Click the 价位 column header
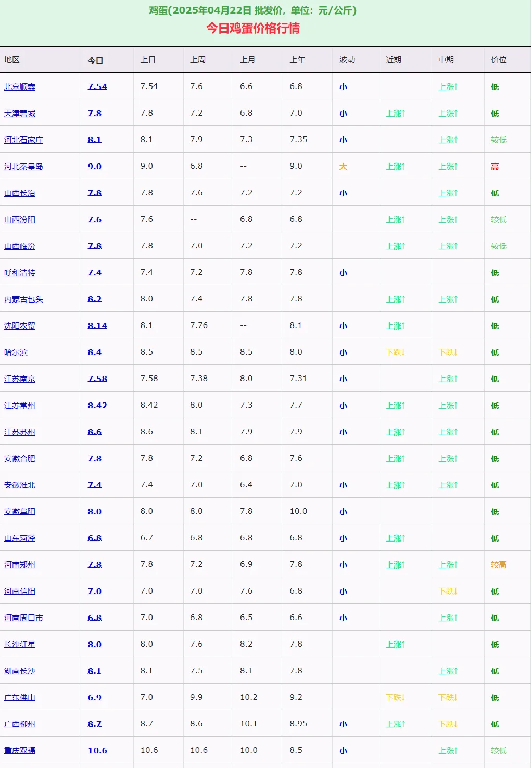Screen dimensions: 532x768 click(x=499, y=60)
